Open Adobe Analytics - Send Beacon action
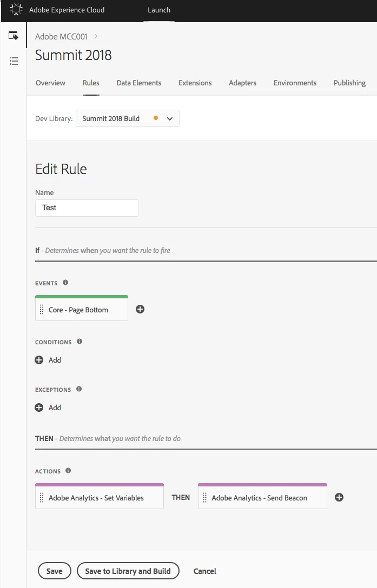 click(x=262, y=496)
